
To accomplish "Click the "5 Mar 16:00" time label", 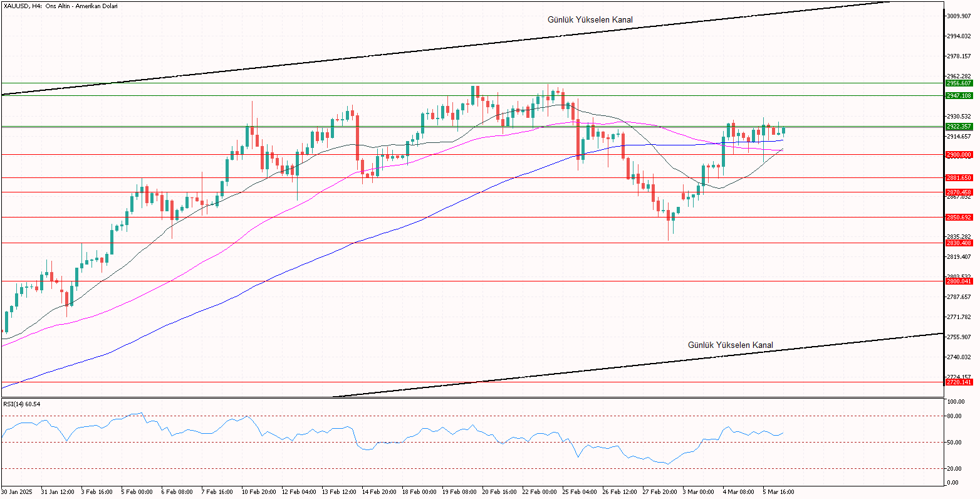I will (x=779, y=491).
